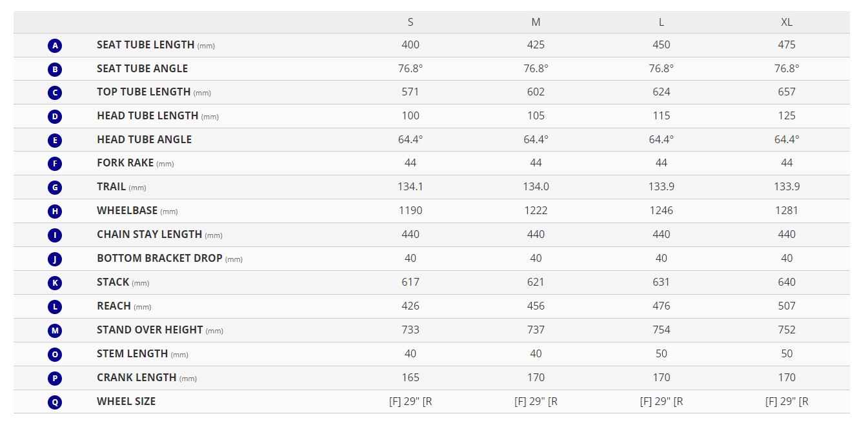Click the A badge for Seat Tube Length
This screenshot has height=425, width=868.
[55, 46]
